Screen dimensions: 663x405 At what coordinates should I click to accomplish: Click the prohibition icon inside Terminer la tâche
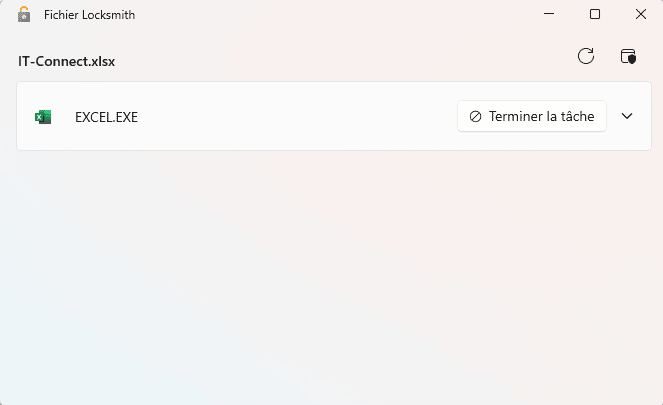click(x=476, y=116)
